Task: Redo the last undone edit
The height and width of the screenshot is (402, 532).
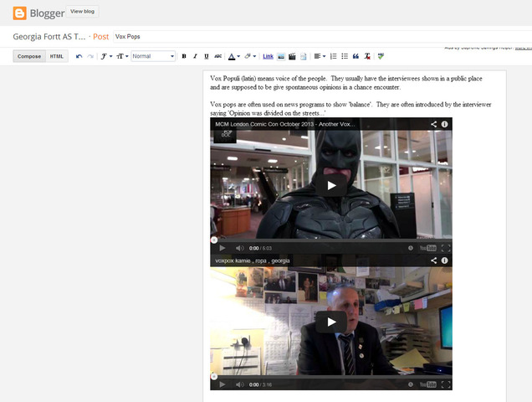Action: tap(90, 56)
